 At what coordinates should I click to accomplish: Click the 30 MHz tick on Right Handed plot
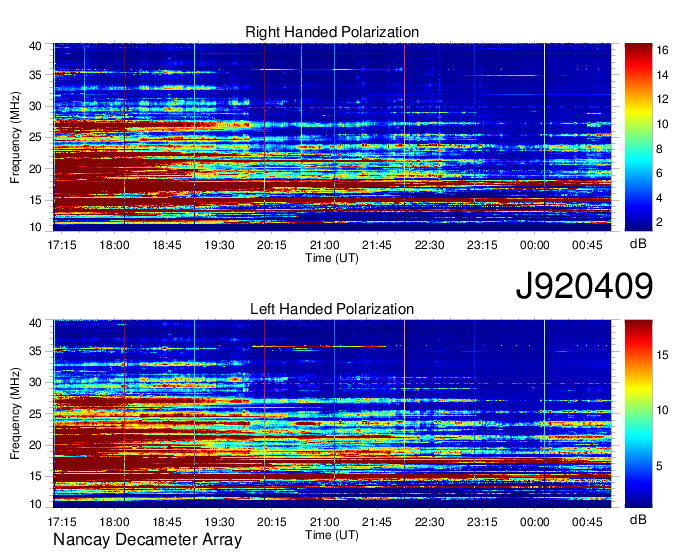click(35, 106)
